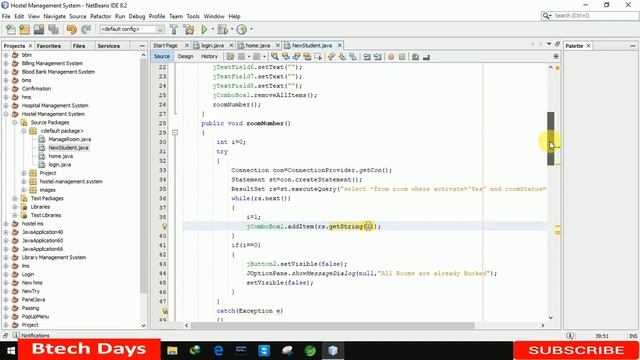
Task: Click the New File toolbar icon
Action: point(11,29)
